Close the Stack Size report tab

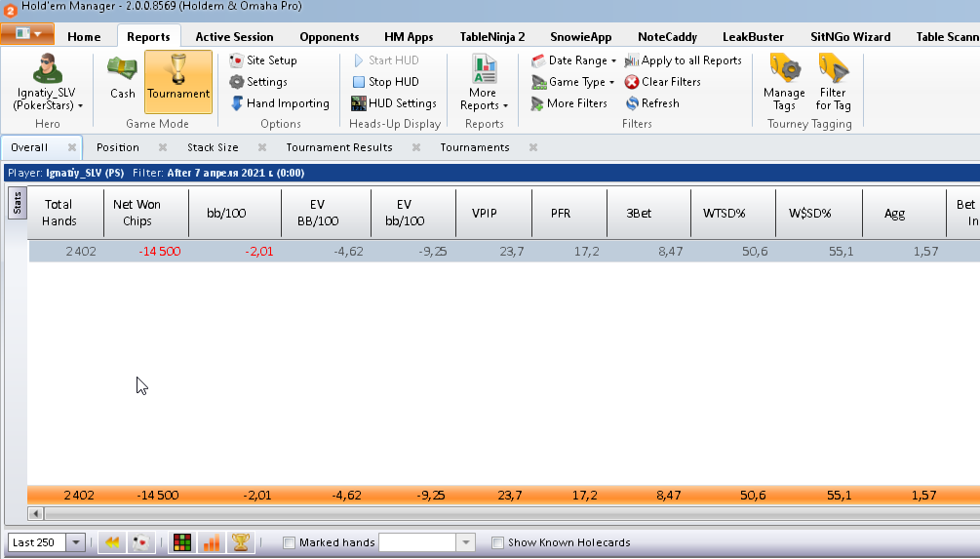point(262,147)
